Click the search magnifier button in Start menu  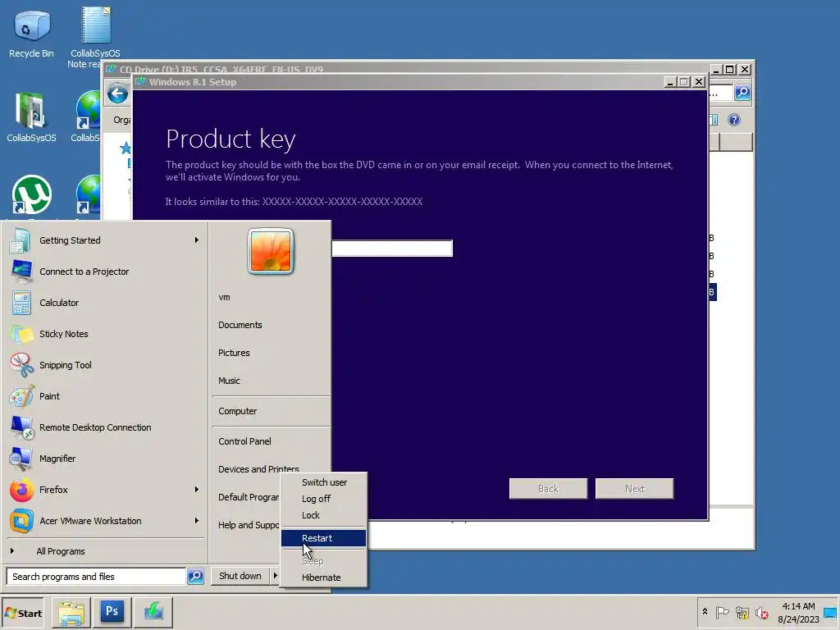tap(195, 577)
